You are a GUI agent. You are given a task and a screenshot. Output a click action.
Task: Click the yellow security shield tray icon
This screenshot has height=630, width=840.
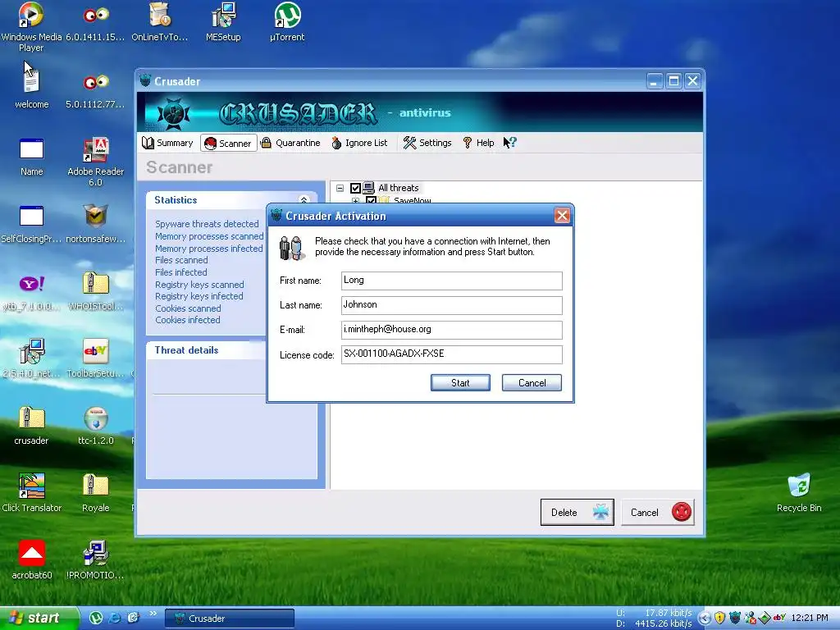click(x=719, y=619)
